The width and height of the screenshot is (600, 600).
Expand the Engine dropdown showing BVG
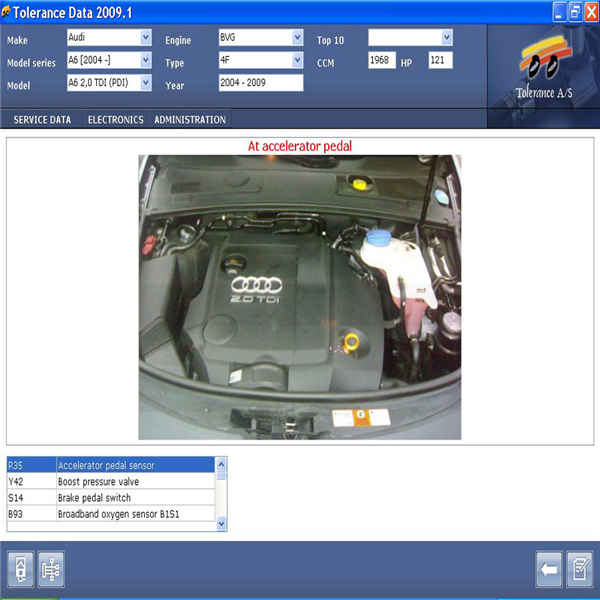click(x=297, y=38)
